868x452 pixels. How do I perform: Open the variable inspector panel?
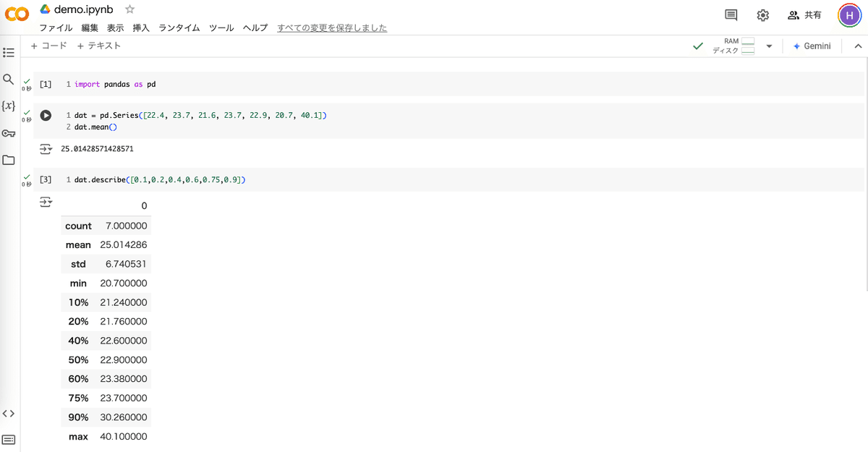(x=9, y=106)
